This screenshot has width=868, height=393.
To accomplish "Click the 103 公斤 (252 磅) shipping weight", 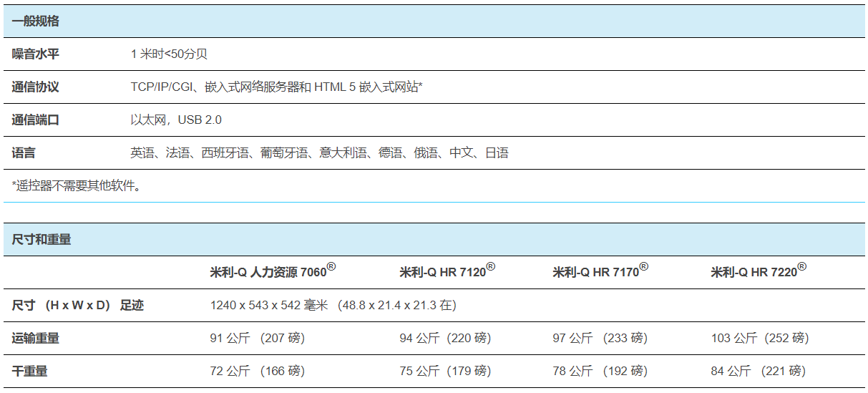I will [x=760, y=339].
